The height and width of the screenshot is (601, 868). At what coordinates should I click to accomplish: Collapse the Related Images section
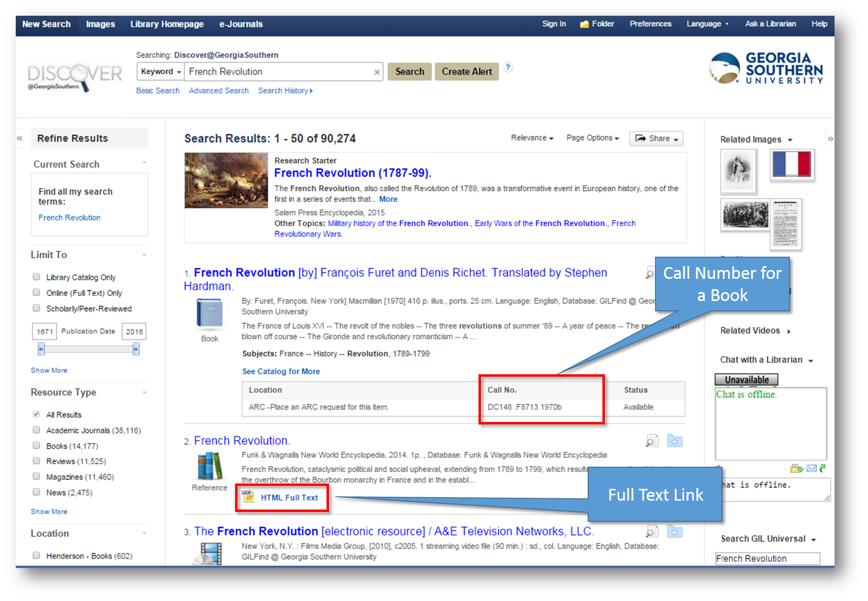click(x=790, y=140)
